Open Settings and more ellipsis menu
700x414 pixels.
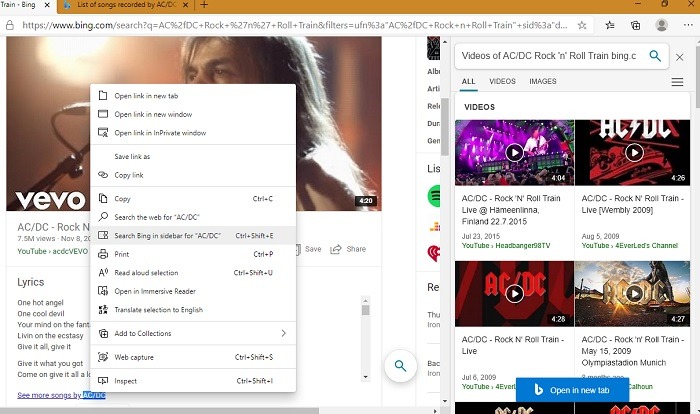688,25
